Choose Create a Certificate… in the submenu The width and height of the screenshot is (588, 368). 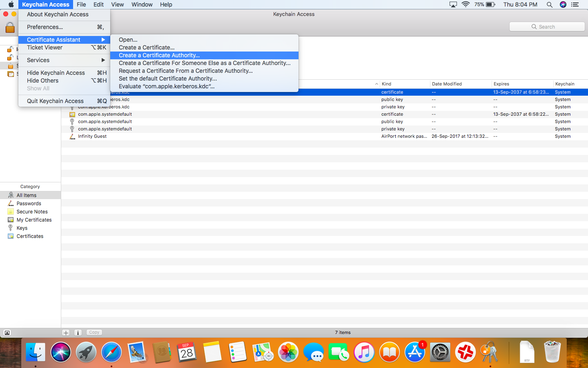point(204,47)
